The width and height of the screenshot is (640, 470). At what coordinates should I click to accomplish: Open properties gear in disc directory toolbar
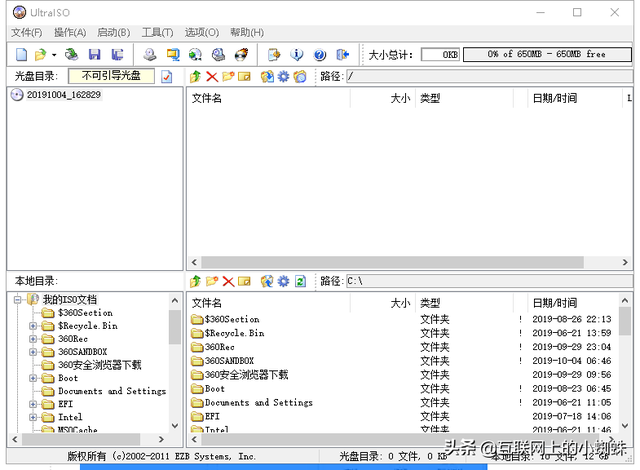click(x=284, y=76)
